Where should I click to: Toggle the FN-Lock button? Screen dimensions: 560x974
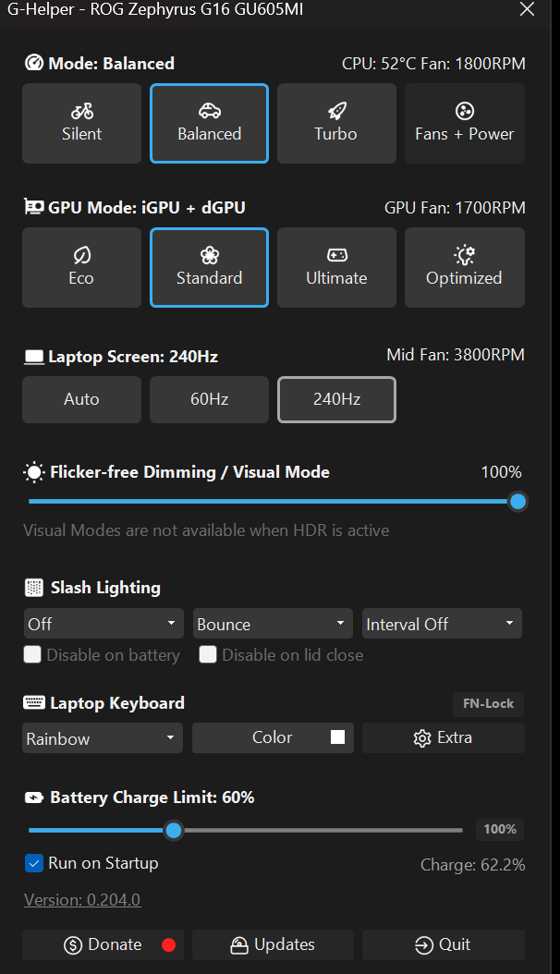click(489, 704)
